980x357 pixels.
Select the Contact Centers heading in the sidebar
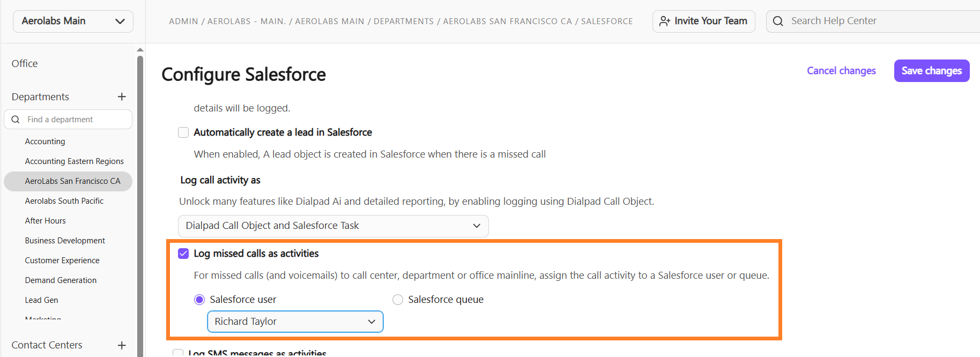pos(47,345)
